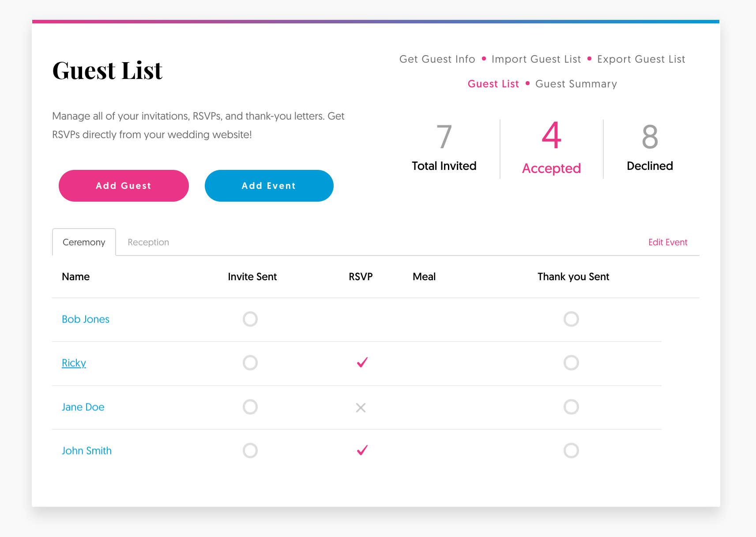Toggle Thank you Sent for Jane Doe
This screenshot has width=756, height=537.
[571, 407]
